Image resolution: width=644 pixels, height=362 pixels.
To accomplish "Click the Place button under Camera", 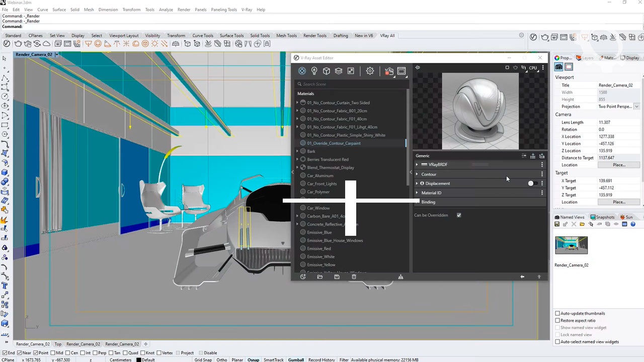I will (619, 165).
